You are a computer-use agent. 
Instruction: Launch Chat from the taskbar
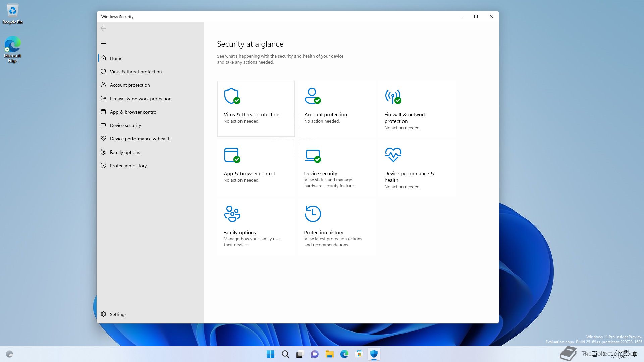(x=315, y=354)
